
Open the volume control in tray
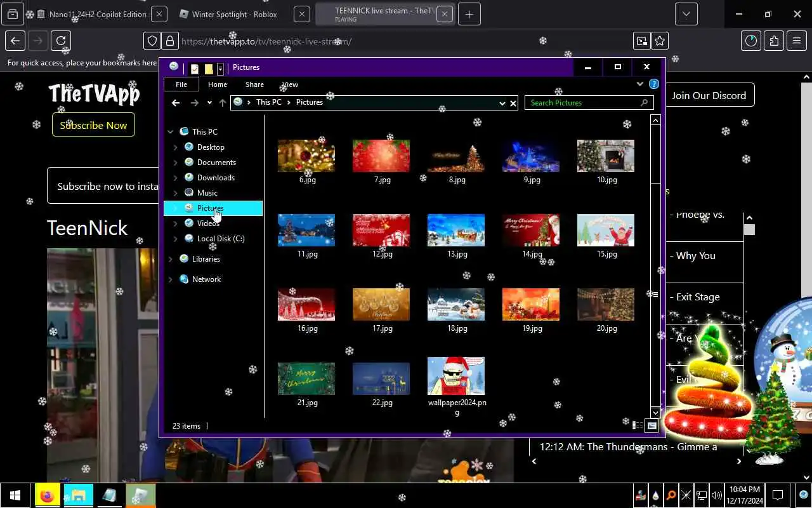pyautogui.click(x=717, y=495)
